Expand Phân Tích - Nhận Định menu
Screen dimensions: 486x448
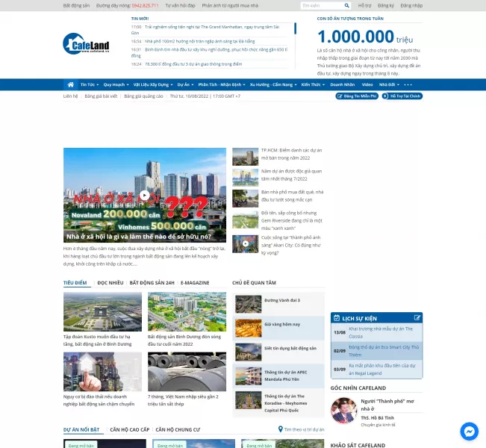click(222, 84)
